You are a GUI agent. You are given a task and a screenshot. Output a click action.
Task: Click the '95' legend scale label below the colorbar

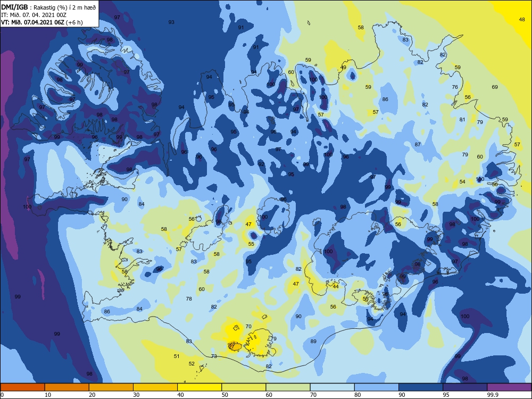[446, 395]
